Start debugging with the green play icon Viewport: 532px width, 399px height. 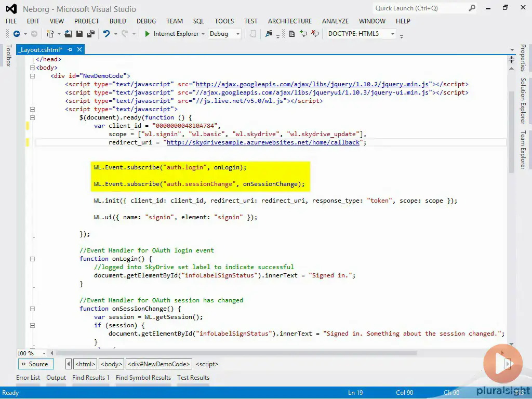(147, 34)
